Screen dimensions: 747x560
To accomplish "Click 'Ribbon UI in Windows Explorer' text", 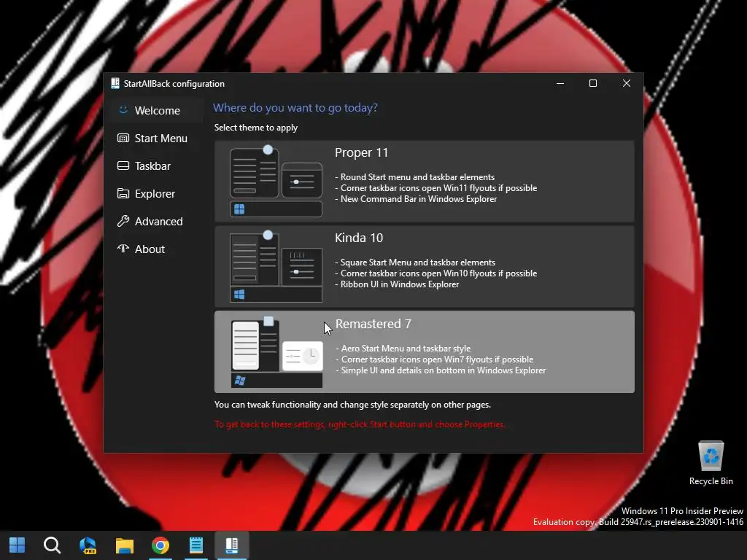I will pyautogui.click(x=397, y=284).
